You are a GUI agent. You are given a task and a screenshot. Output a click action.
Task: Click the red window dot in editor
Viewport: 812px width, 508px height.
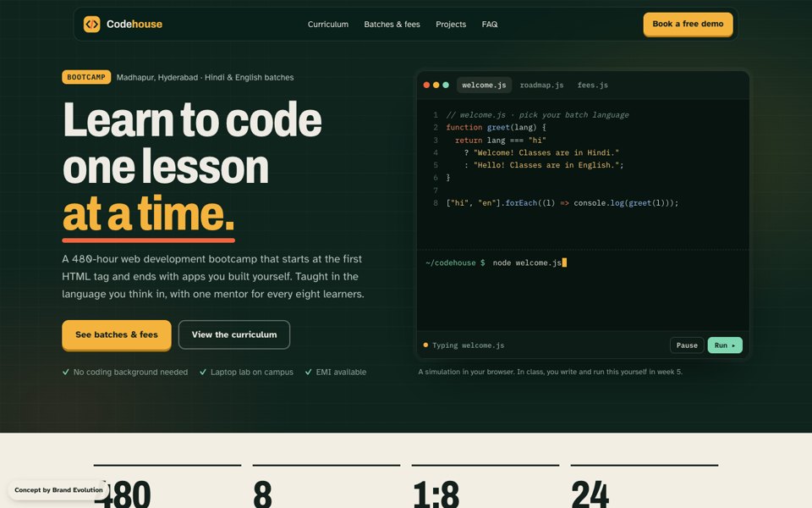click(x=426, y=85)
